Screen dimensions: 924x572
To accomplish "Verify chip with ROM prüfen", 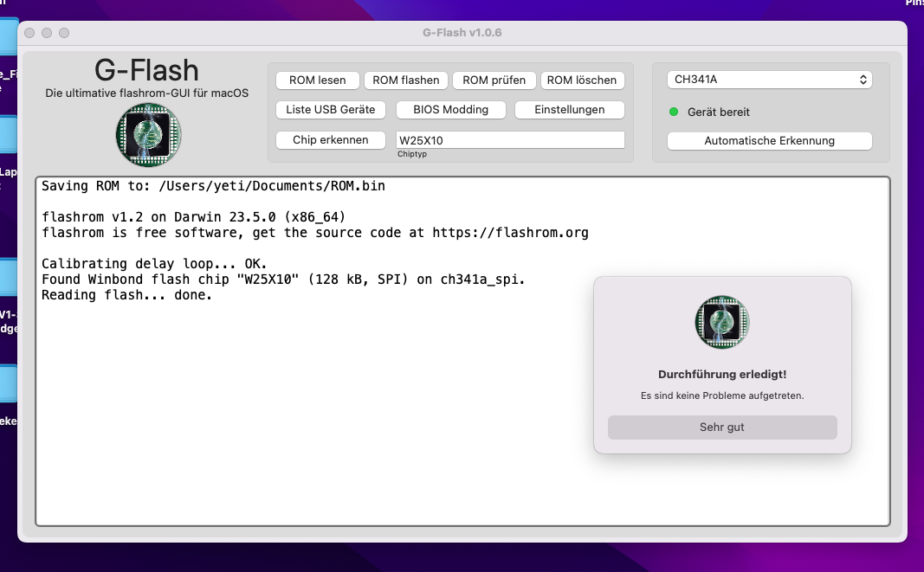I will [x=494, y=80].
